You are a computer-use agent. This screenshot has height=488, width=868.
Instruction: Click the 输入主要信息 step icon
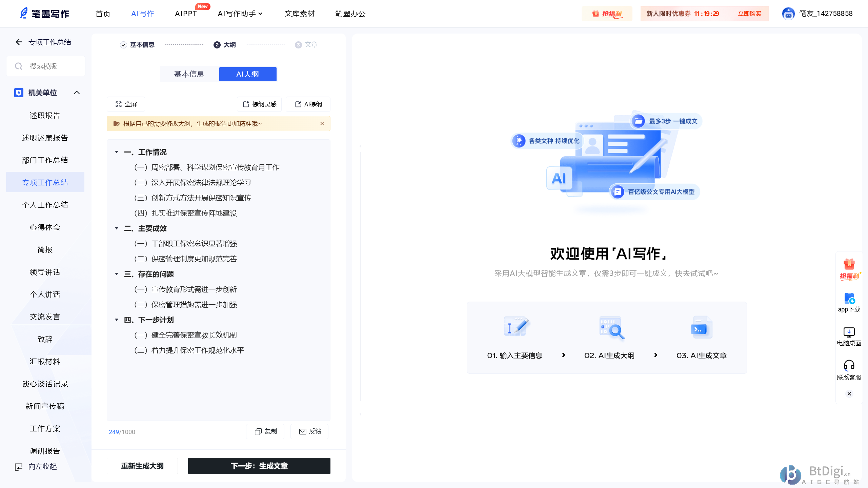click(516, 327)
